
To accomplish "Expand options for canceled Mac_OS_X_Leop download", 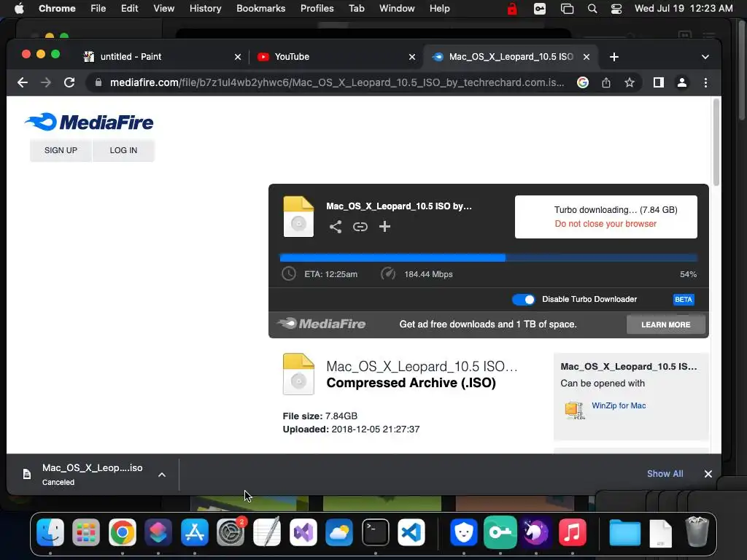I will coord(162,474).
